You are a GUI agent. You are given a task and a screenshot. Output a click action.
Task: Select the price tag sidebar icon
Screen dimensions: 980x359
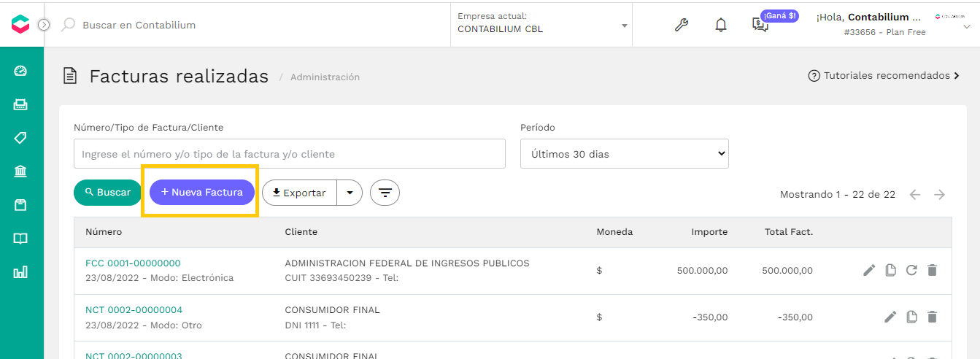coord(20,138)
